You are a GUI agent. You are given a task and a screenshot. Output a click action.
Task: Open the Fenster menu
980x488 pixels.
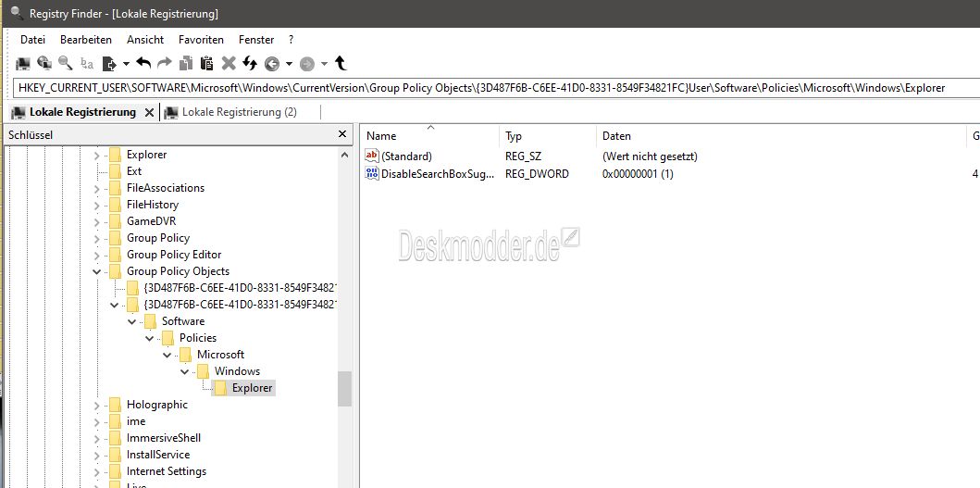point(256,40)
